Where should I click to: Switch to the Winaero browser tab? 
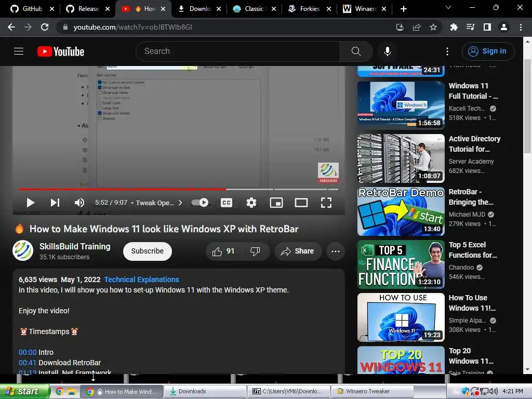pos(365,9)
